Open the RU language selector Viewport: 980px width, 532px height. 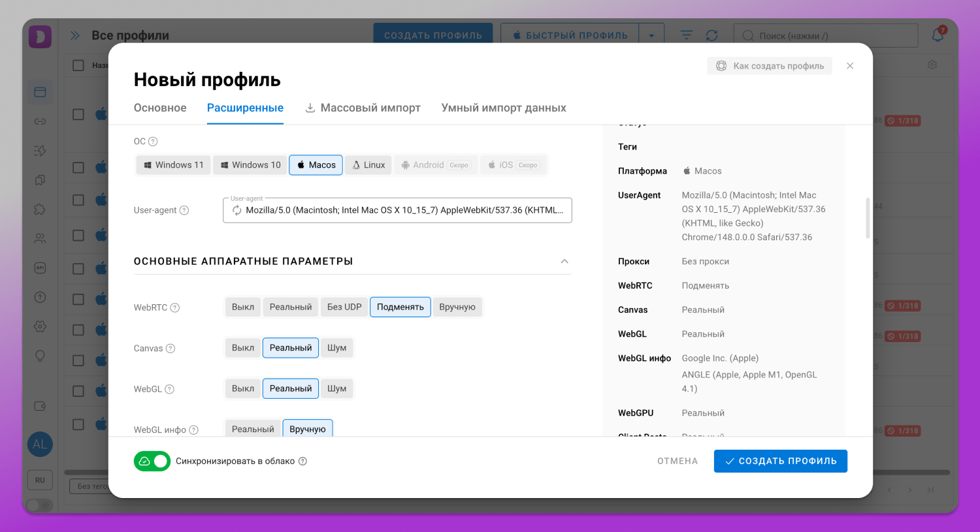coord(40,480)
